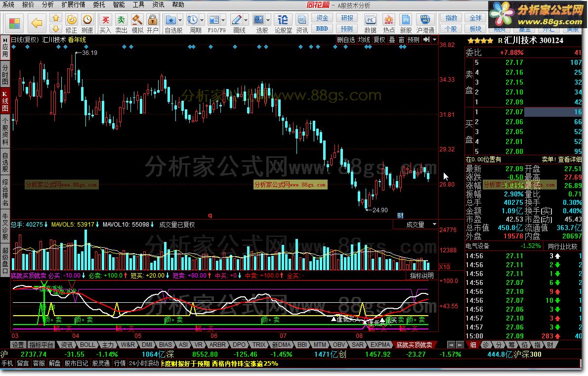Run the 测速 speed test icon
The width and height of the screenshot is (588, 376).
[x=87, y=23]
